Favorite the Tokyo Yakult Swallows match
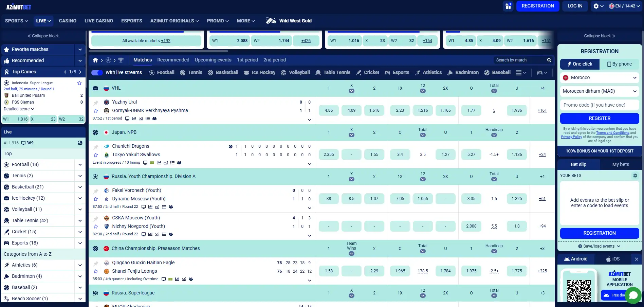Screen dimensions: 644x307 96,155
